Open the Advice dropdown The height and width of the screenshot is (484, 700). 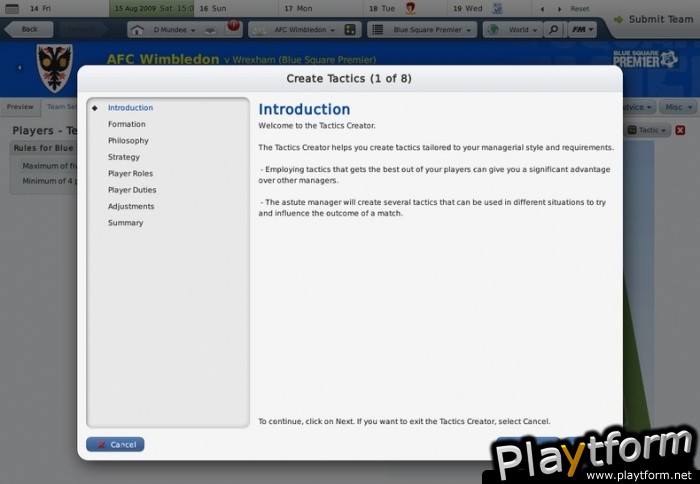tap(639, 107)
